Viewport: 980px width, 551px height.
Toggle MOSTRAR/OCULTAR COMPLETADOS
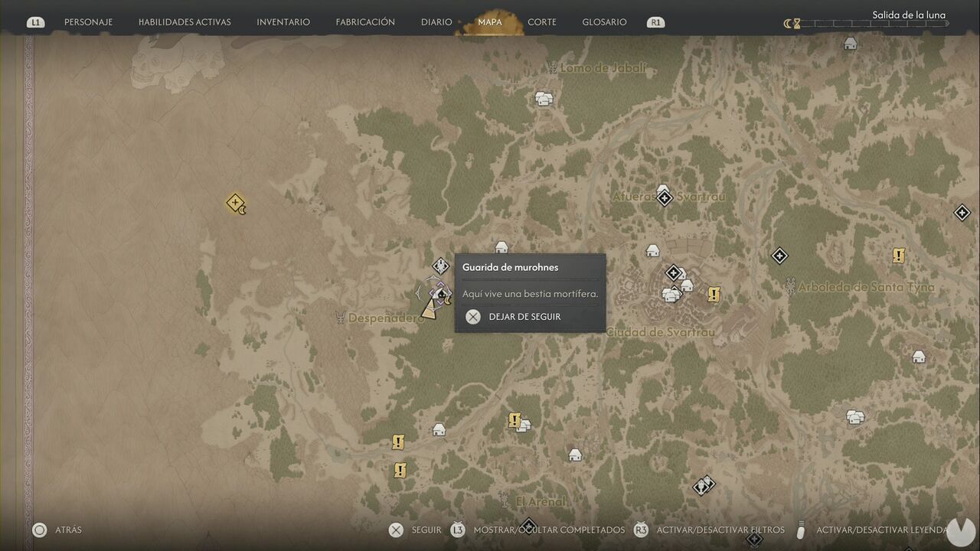[537, 530]
